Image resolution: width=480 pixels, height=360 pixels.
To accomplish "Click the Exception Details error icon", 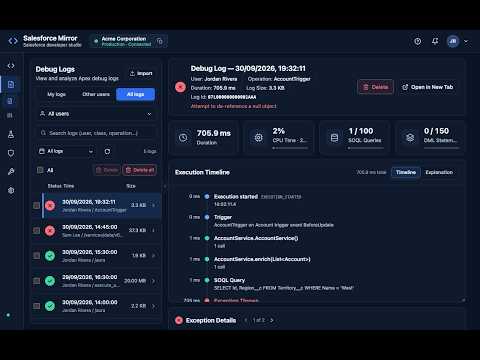I will [x=179, y=320].
